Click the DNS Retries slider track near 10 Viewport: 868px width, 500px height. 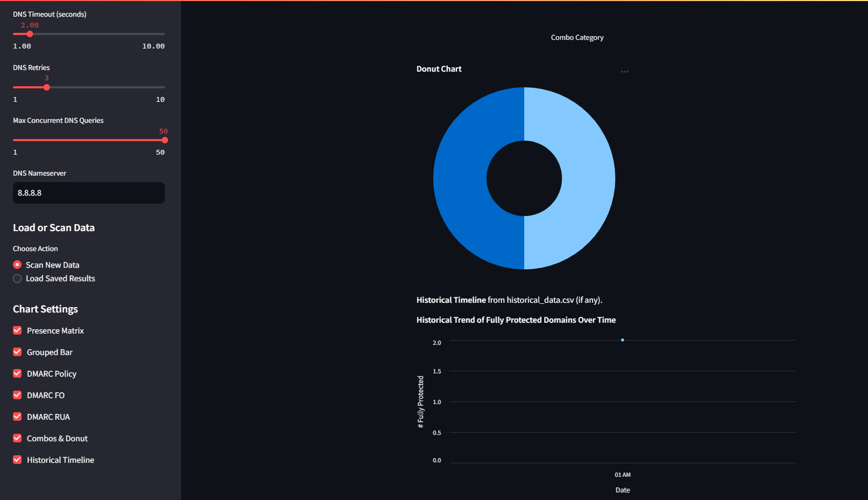point(160,87)
